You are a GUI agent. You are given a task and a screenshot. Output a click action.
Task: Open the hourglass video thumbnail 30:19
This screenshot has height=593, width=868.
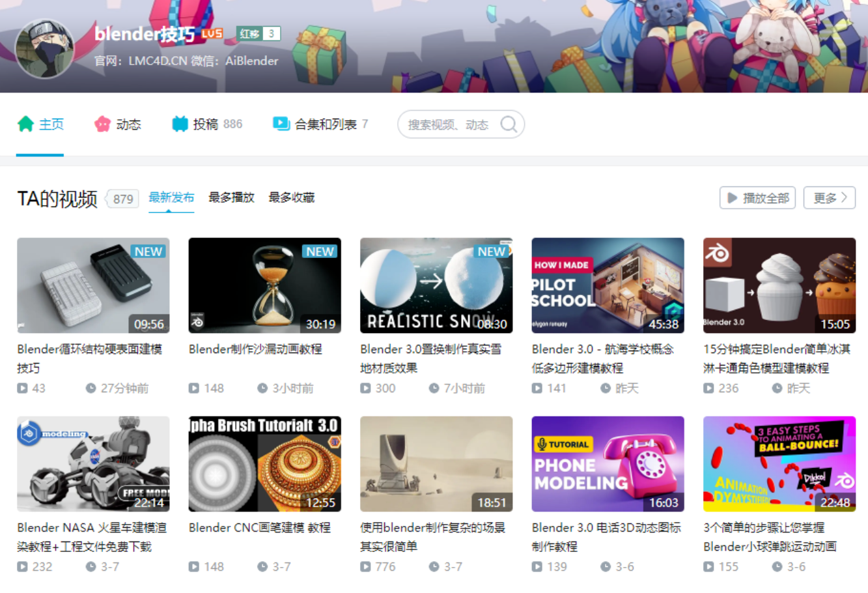264,285
